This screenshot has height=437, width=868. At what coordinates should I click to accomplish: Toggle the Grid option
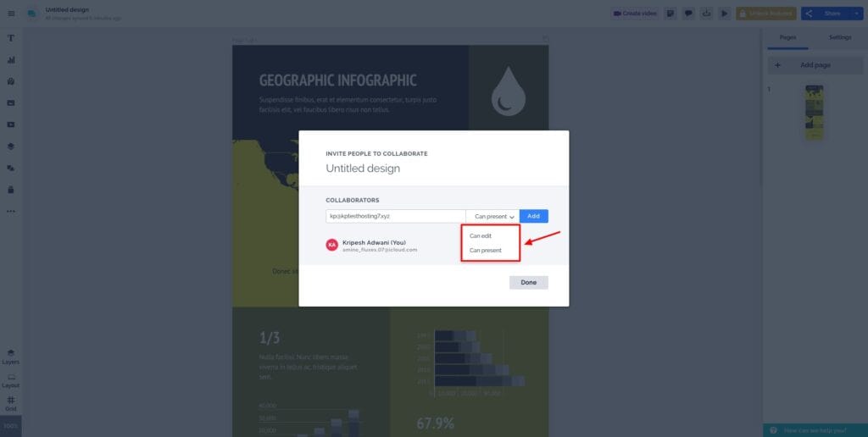pos(11,403)
